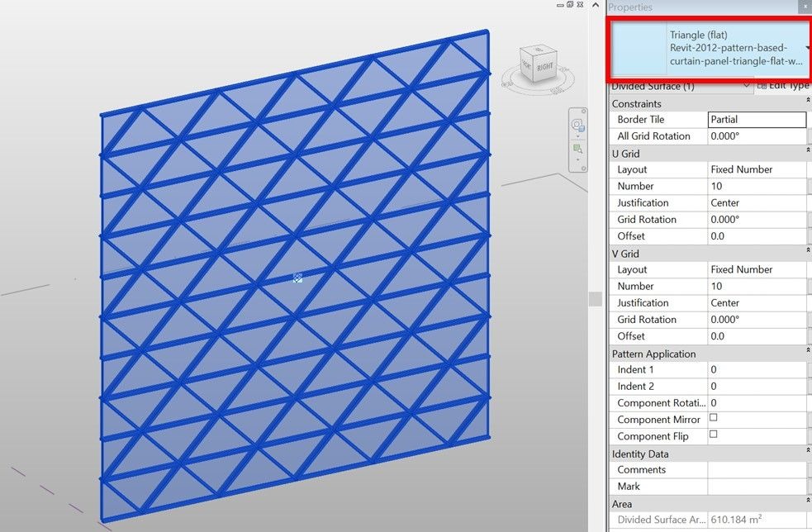This screenshot has height=532, width=812.
Task: Select the Zoom tool on the navigation bar
Action: coord(577,147)
